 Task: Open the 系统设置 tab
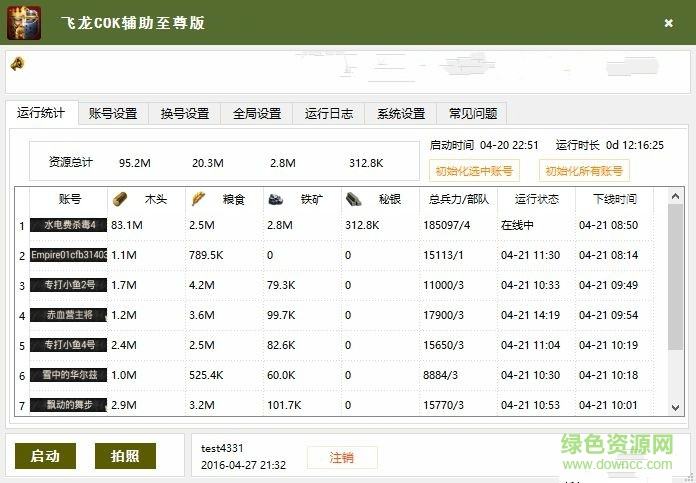coord(401,114)
